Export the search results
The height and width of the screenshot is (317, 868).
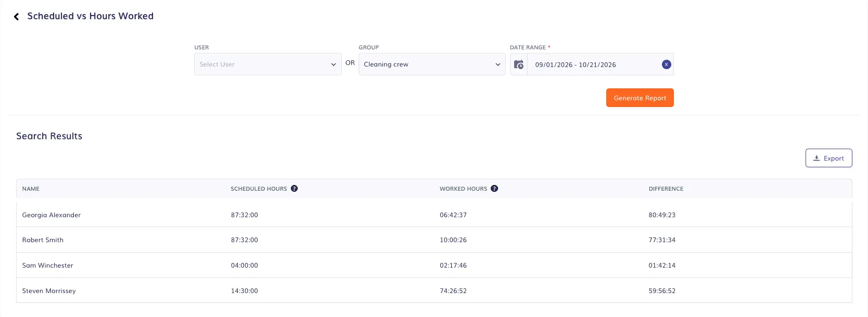tap(828, 158)
